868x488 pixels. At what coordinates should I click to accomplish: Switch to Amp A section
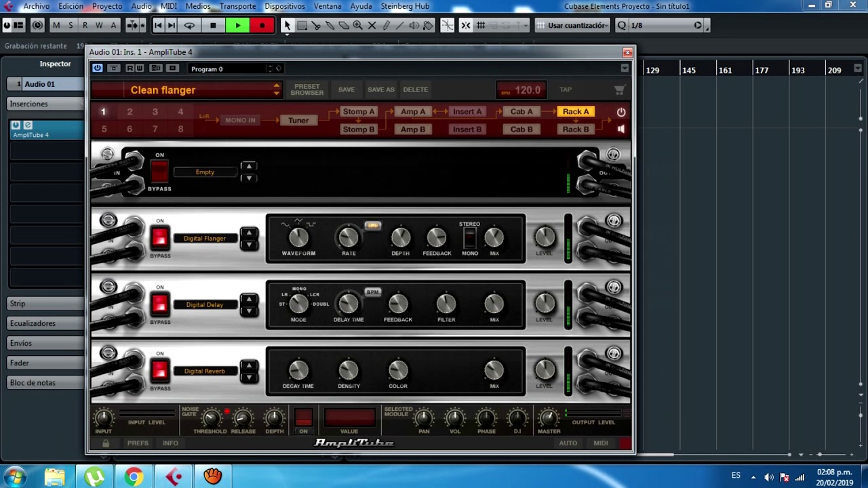click(x=413, y=111)
